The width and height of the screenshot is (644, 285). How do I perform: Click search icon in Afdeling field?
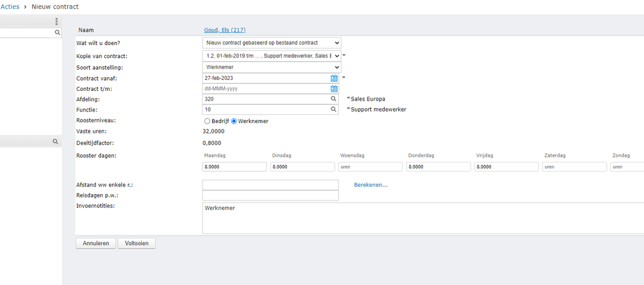[334, 99]
